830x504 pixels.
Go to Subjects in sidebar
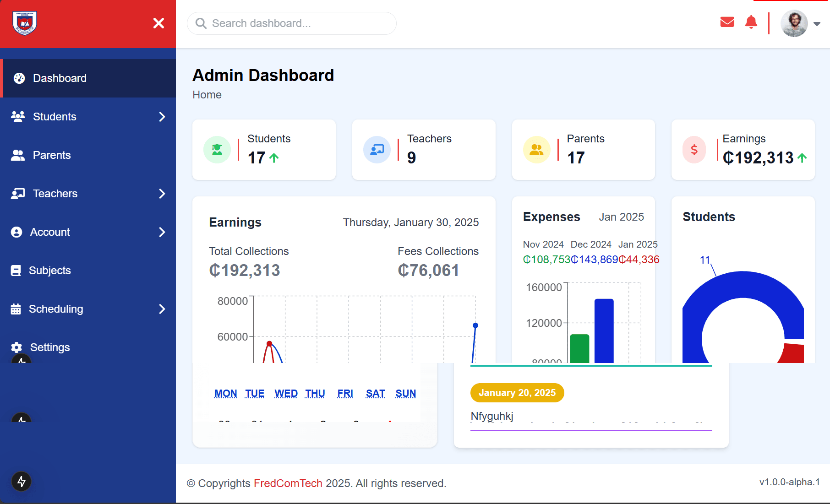(49, 271)
